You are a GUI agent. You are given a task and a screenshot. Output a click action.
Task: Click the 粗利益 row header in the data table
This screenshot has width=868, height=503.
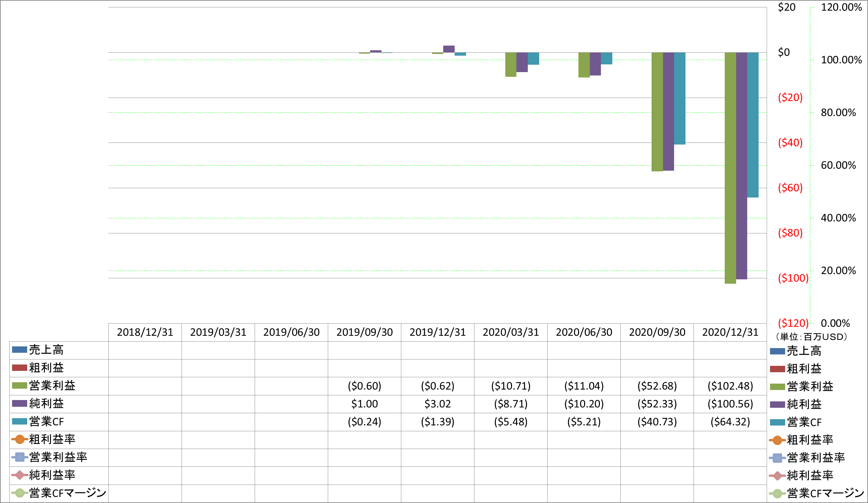click(x=59, y=368)
